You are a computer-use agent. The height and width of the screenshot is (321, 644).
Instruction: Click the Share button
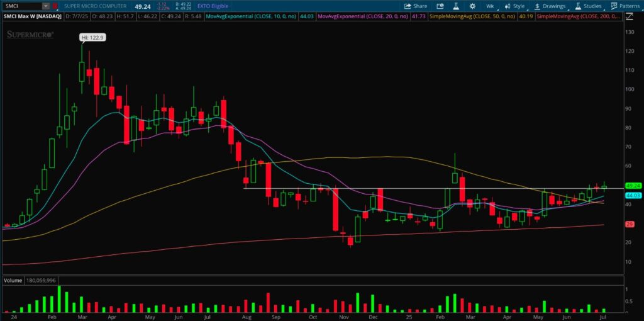416,6
